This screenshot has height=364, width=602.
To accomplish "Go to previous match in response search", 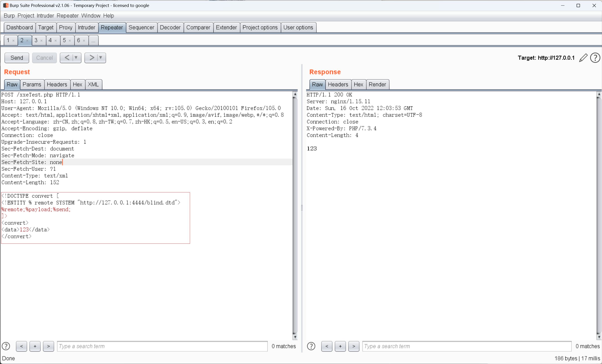I will [327, 346].
